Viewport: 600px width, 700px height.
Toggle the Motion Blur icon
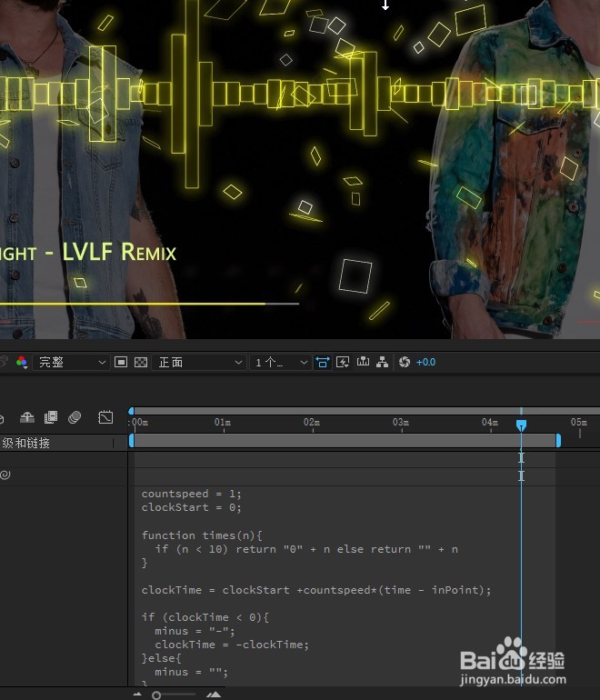click(75, 417)
